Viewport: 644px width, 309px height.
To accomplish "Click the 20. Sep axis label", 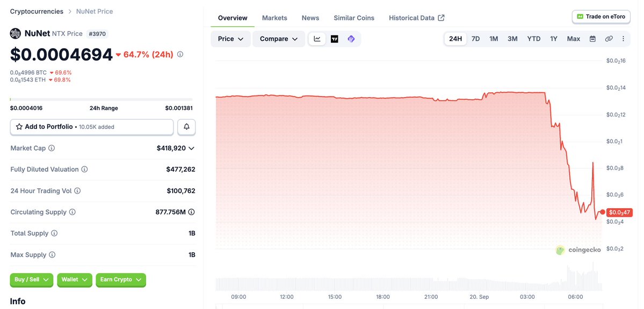I will 479,297.
